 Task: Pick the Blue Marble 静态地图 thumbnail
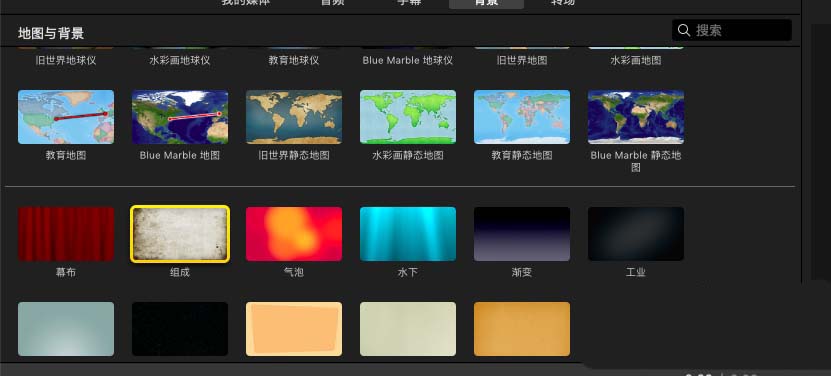tap(635, 117)
